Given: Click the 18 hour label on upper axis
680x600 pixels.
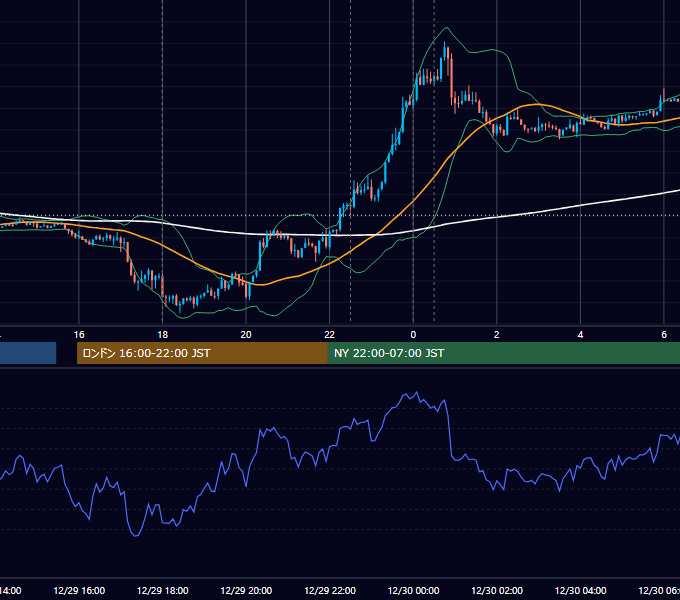Looking at the screenshot, I should click(x=163, y=334).
